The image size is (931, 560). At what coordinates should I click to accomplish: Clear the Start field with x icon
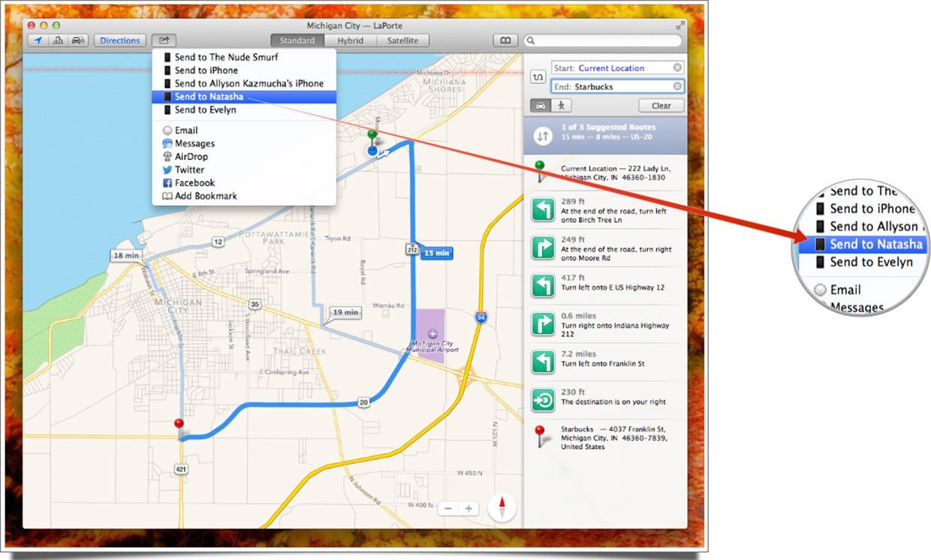point(677,68)
